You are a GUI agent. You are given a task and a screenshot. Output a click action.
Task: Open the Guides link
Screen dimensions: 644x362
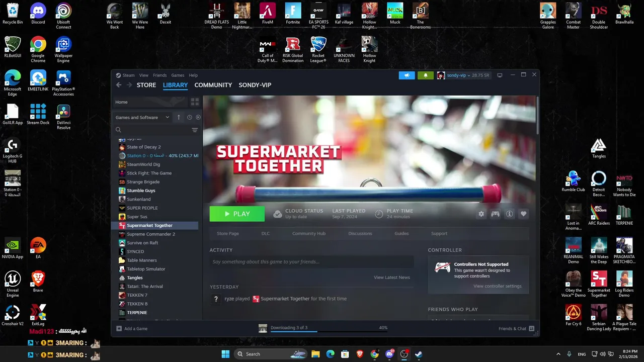(x=401, y=233)
